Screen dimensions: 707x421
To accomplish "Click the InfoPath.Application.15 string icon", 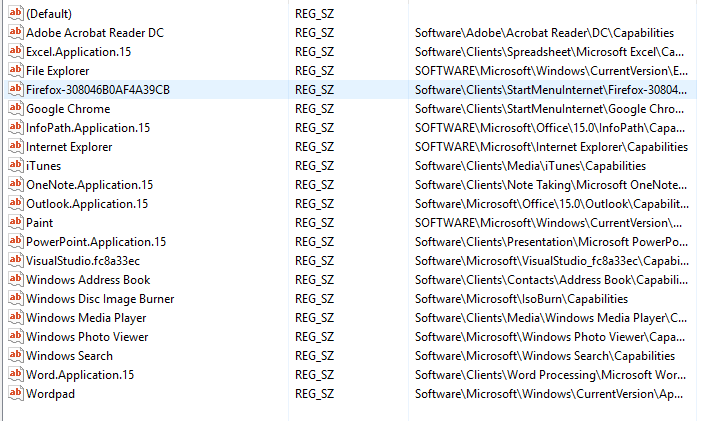I will (x=15, y=127).
